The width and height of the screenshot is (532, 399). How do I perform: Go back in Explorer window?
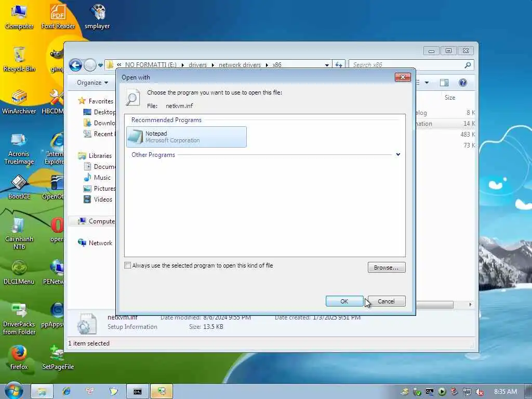click(76, 65)
